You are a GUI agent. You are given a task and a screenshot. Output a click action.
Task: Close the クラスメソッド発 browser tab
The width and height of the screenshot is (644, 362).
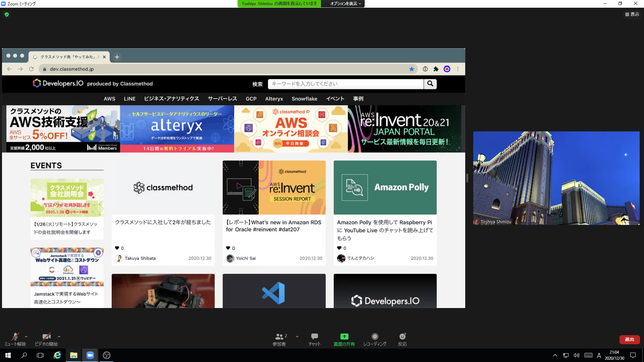(x=104, y=57)
